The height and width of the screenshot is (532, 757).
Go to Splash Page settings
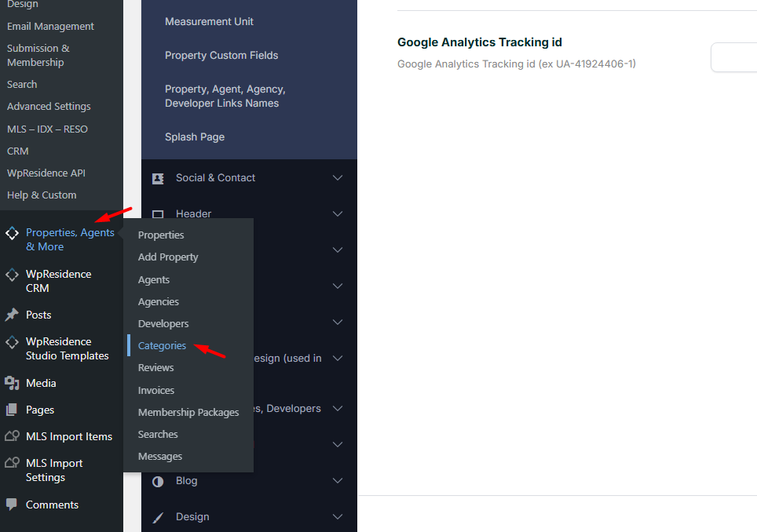click(x=195, y=137)
